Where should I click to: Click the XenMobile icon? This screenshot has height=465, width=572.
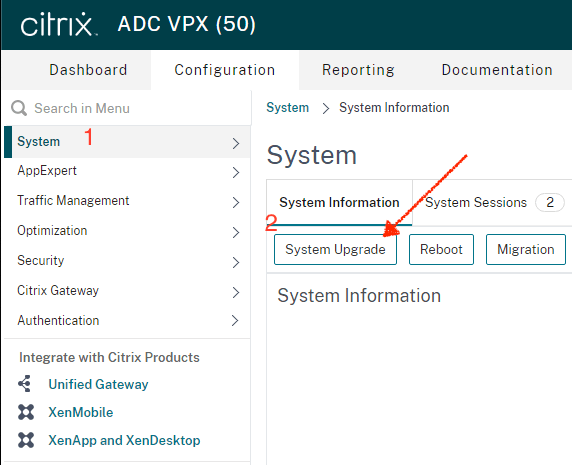(x=26, y=412)
